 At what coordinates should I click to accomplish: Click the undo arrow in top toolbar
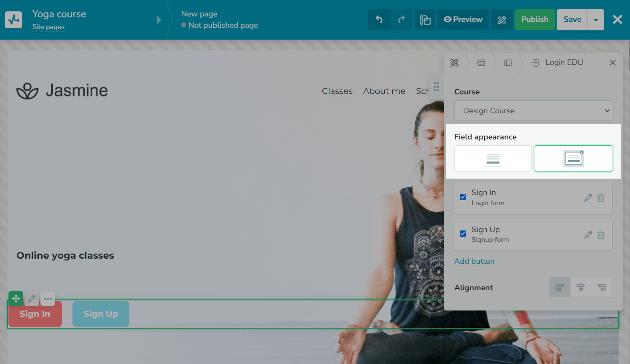click(x=379, y=20)
